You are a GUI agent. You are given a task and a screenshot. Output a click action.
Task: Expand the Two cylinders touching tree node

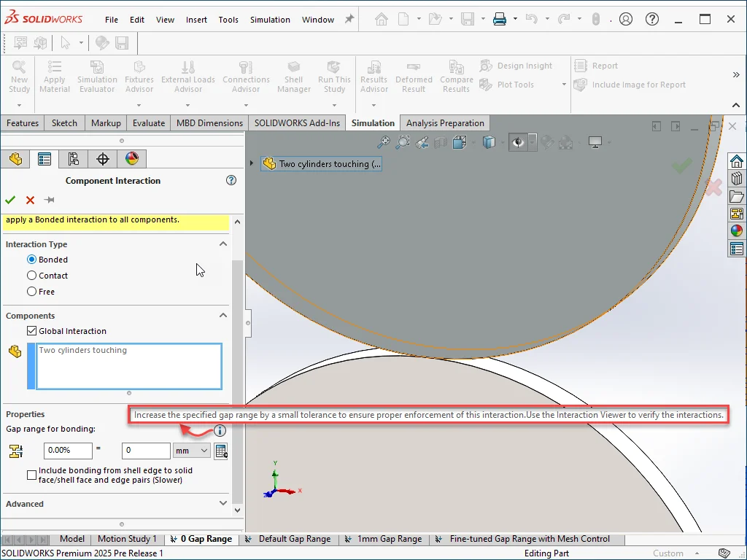252,163
